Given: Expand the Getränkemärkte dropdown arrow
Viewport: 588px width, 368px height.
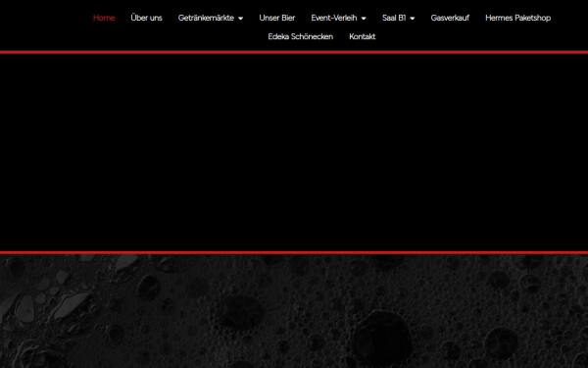Looking at the screenshot, I should click(x=240, y=19).
